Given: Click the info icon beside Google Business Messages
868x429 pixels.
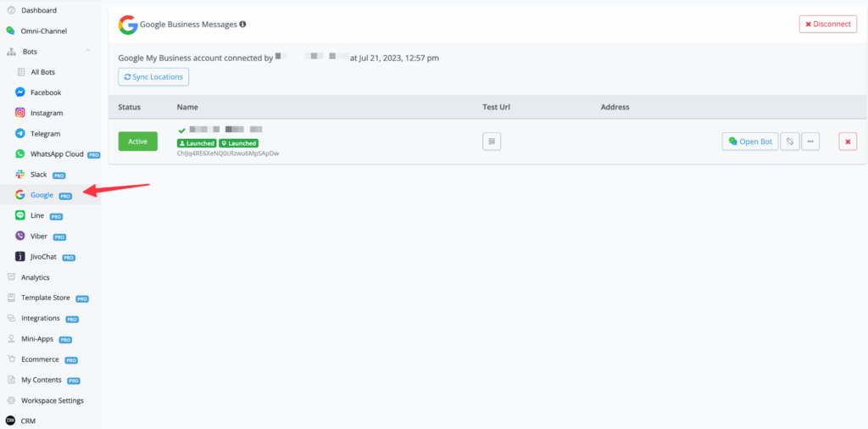Looking at the screenshot, I should click(243, 25).
